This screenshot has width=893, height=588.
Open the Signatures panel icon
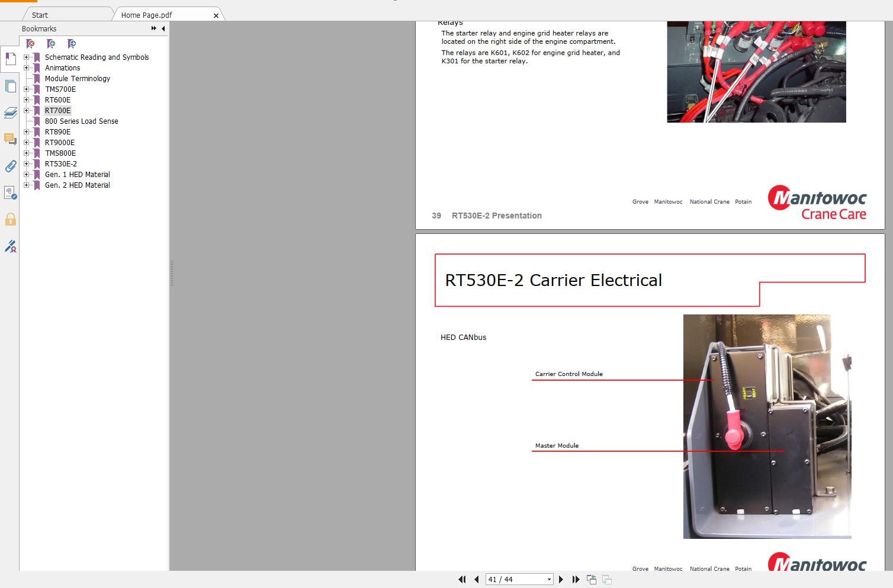[10, 193]
